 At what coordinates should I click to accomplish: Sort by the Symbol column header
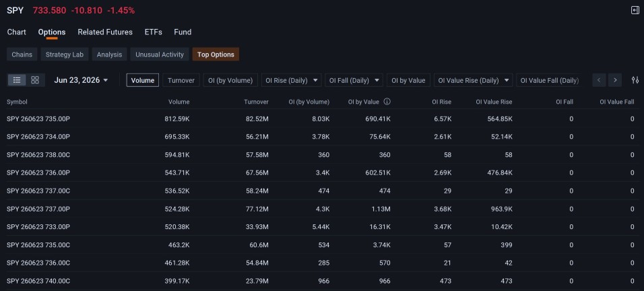(x=17, y=102)
